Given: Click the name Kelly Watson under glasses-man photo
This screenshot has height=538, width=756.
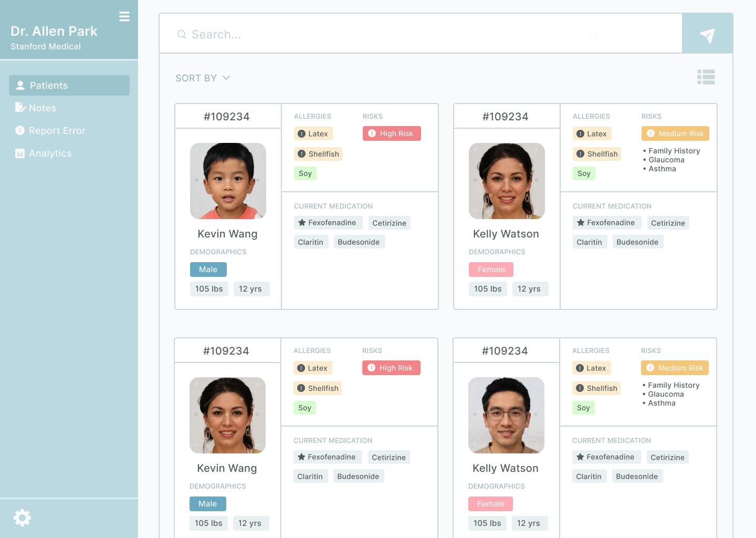Looking at the screenshot, I should click(506, 468).
